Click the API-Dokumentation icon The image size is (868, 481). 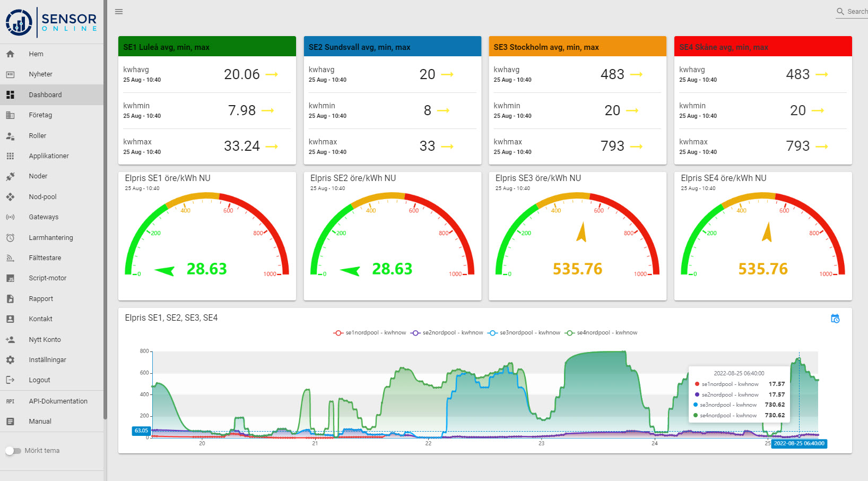[10, 401]
